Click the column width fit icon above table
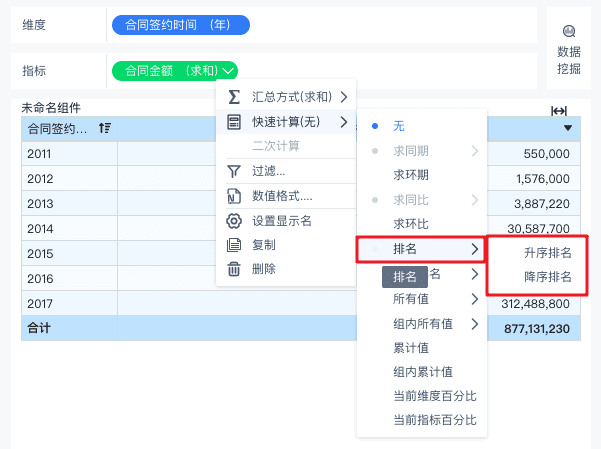This screenshot has height=449, width=601. [559, 111]
